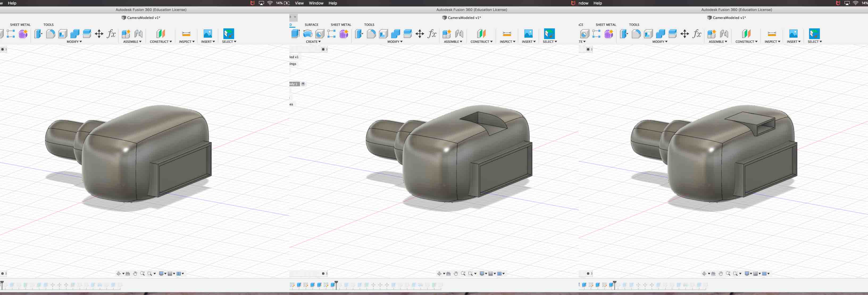
Task: Open Help menu in left menu bar
Action: (12, 3)
